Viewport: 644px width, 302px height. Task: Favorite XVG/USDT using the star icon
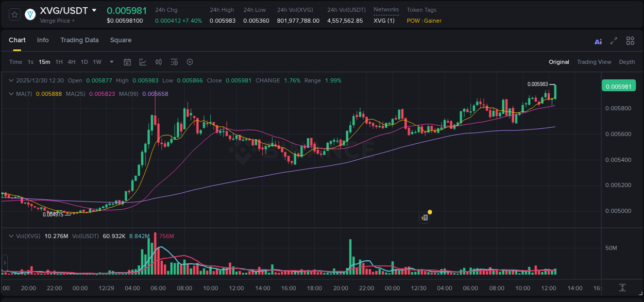click(x=14, y=14)
